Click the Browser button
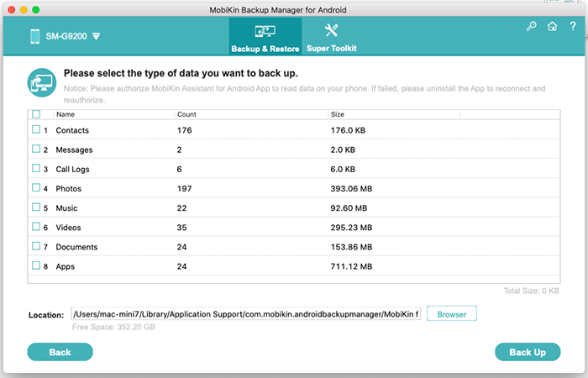 (452, 314)
